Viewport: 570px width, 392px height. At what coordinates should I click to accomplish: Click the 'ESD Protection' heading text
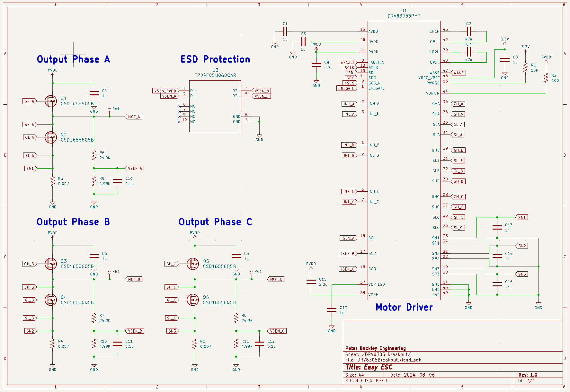coord(215,59)
